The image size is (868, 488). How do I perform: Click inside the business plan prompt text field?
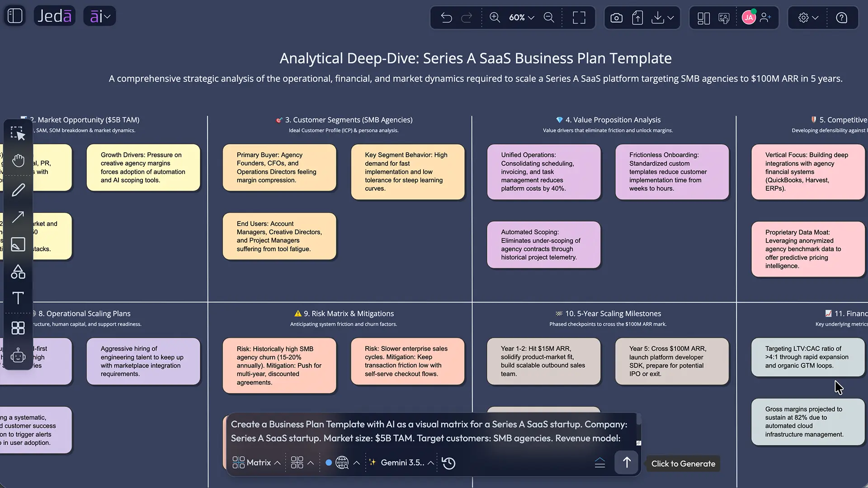[429, 431]
